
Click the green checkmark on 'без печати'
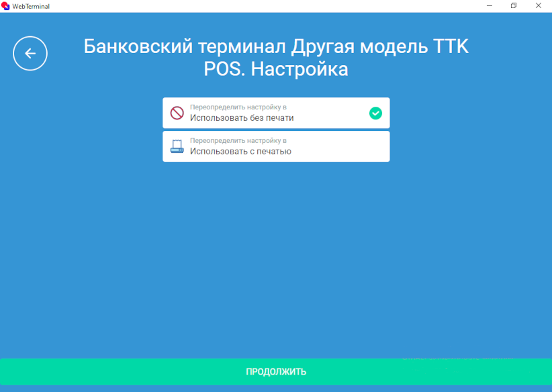pos(375,113)
